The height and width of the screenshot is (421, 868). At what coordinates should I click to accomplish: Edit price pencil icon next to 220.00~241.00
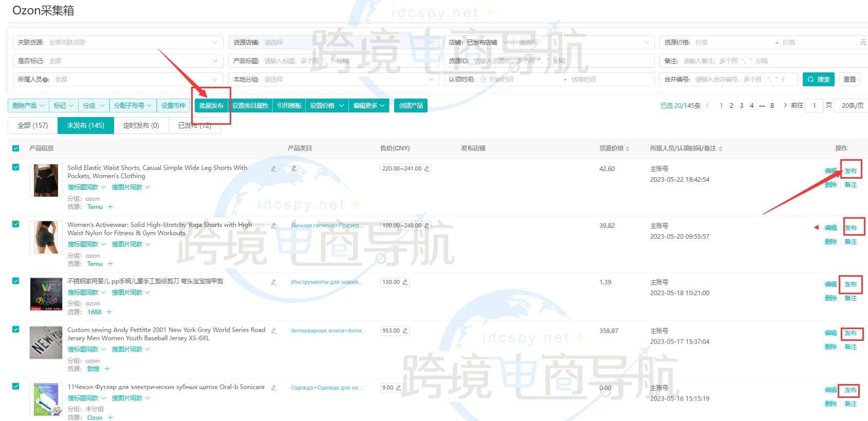point(427,168)
